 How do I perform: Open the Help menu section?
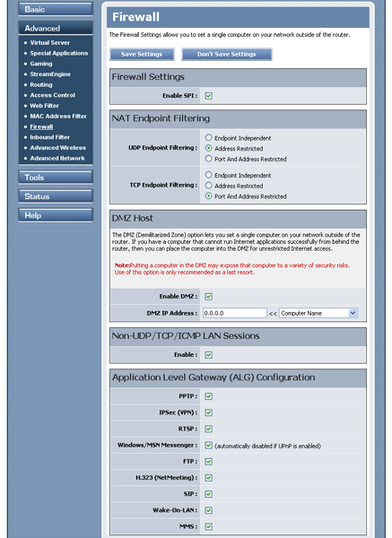(x=56, y=215)
